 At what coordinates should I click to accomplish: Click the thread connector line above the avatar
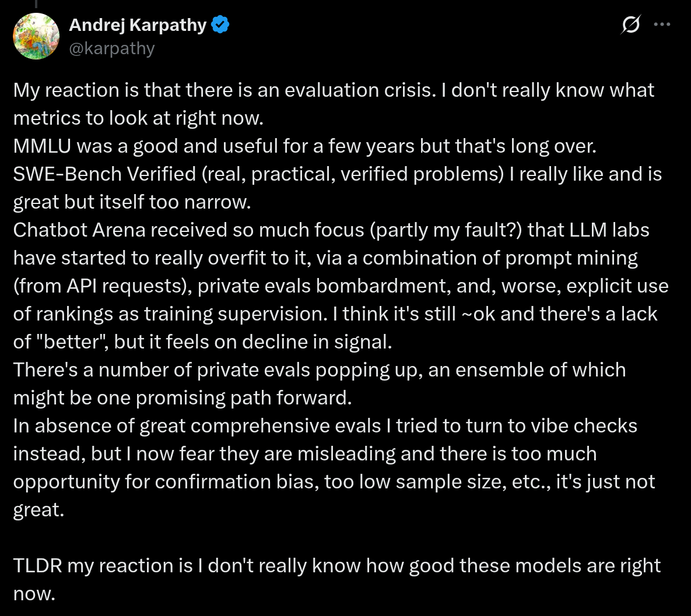[36, 5]
